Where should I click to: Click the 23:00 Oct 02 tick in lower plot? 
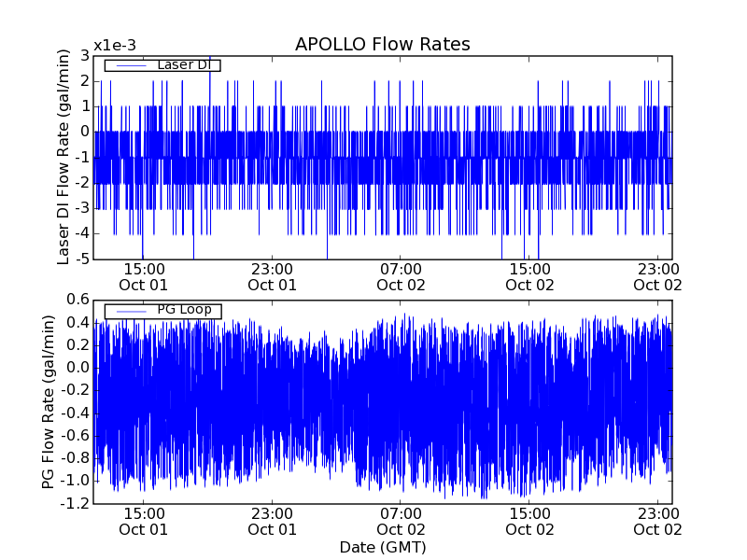pyautogui.click(x=657, y=521)
